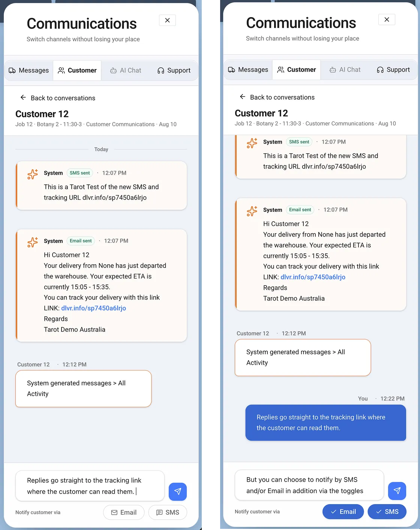The image size is (420, 530).
Task: Click sparkle icon on right SMS sent message
Action: point(252,143)
